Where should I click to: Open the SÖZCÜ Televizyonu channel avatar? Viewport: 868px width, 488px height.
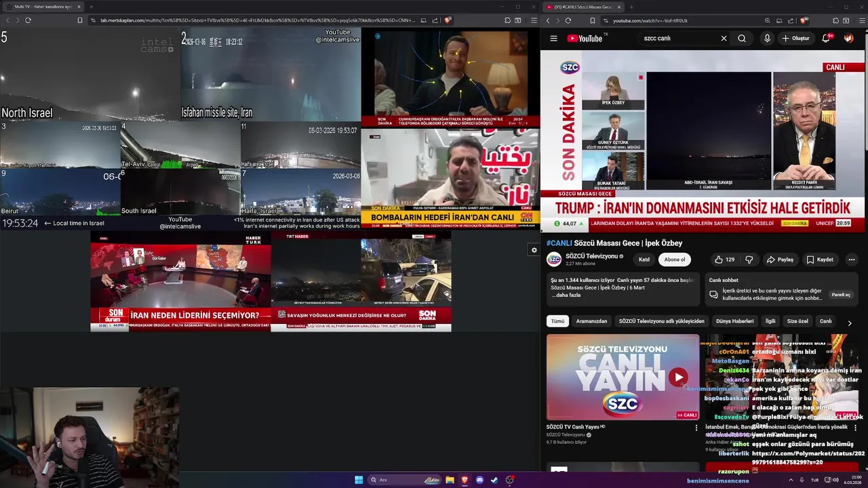point(554,260)
